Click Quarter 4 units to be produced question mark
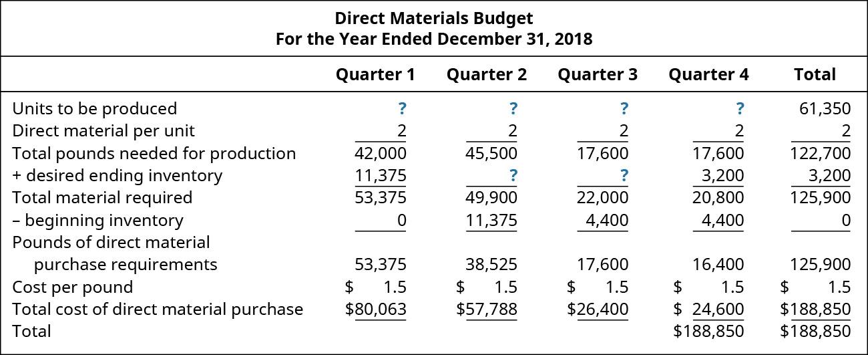This screenshot has height=355, width=868. tap(739, 108)
